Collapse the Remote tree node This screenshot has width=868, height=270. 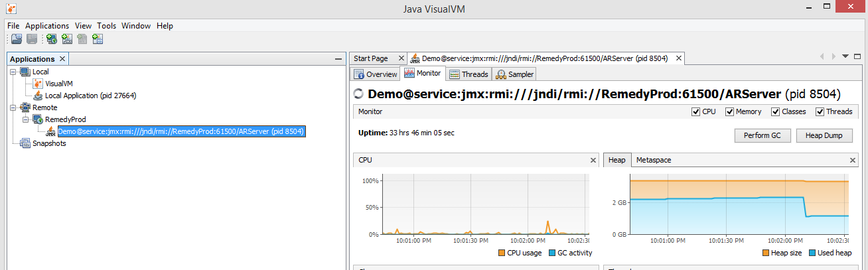tap(13, 107)
